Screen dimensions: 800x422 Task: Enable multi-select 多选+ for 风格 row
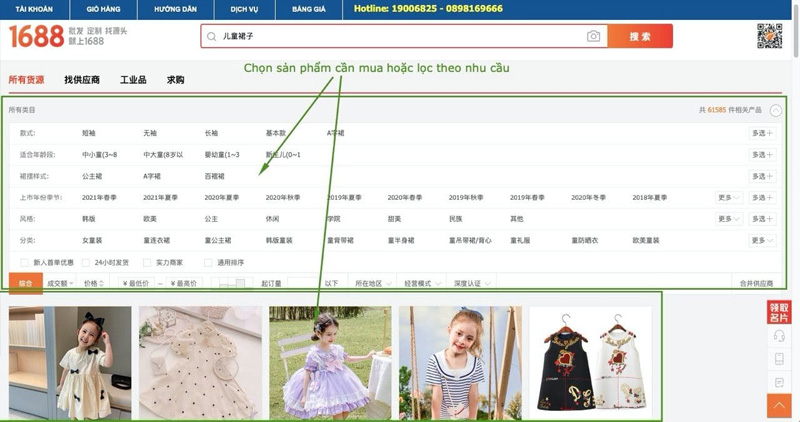(762, 219)
